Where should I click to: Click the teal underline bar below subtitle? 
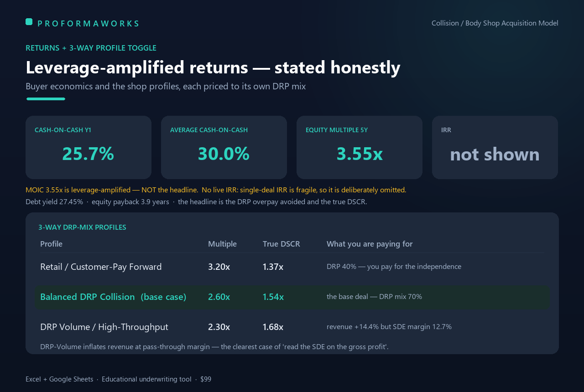coord(46,99)
